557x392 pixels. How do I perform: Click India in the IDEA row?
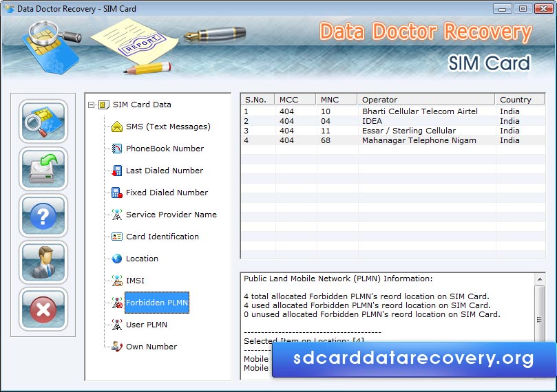tap(509, 121)
